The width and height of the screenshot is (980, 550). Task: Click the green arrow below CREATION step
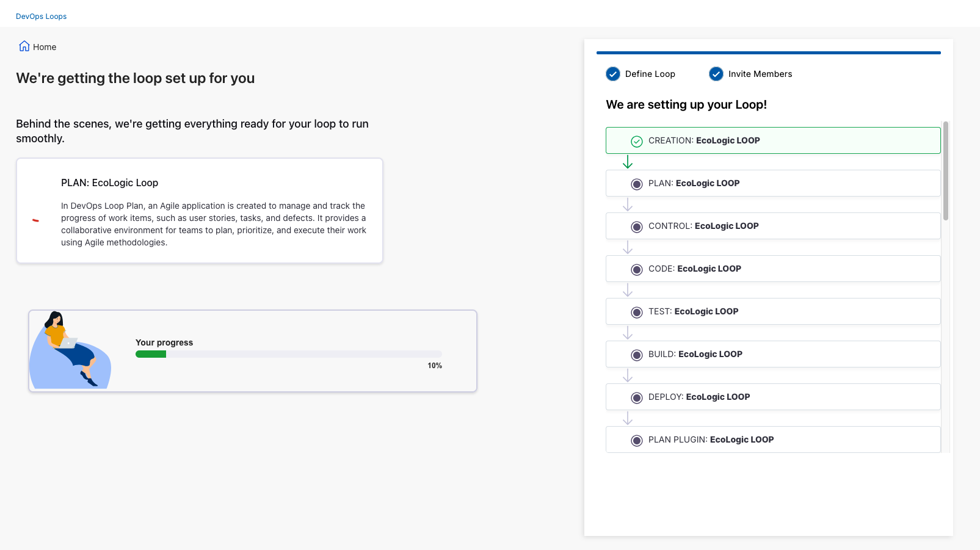(x=628, y=162)
